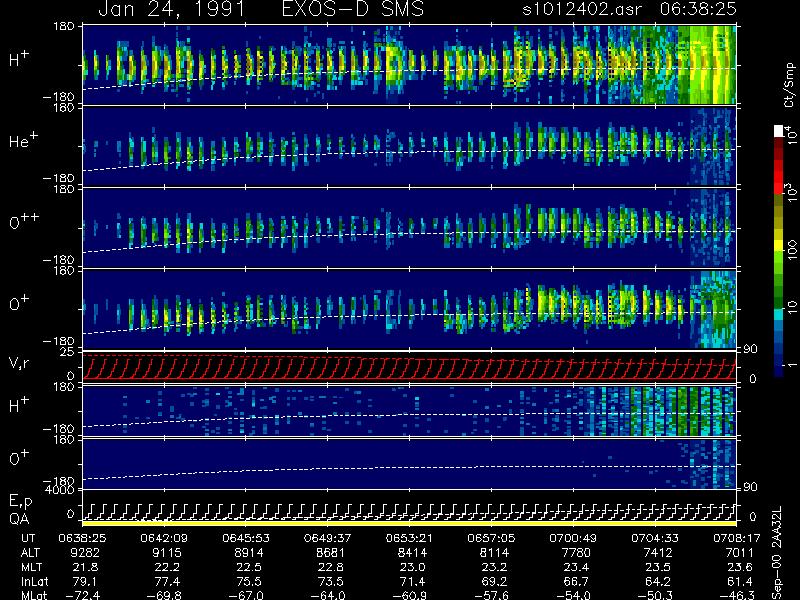The width and height of the screenshot is (800, 600).
Task: Click the 'He+' panel label
Action: point(23,140)
